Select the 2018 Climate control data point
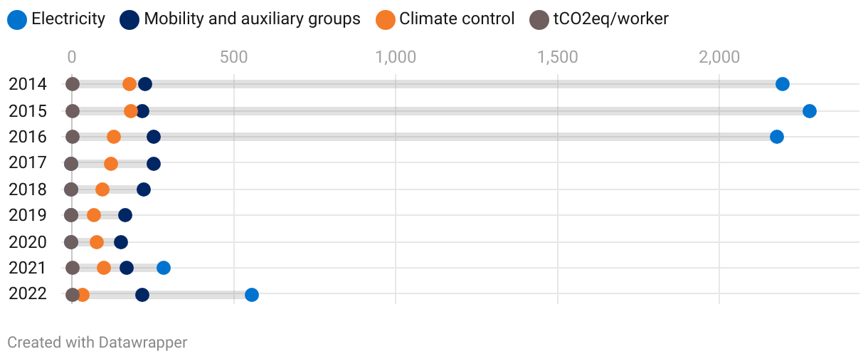This screenshot has width=868, height=359. [x=102, y=189]
